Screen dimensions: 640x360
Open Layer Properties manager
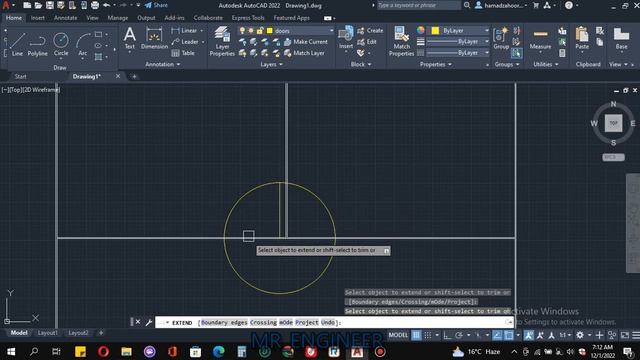click(x=222, y=41)
